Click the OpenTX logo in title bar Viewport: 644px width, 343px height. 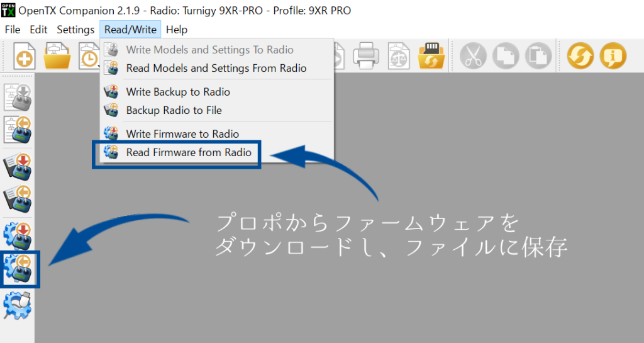pyautogui.click(x=8, y=10)
